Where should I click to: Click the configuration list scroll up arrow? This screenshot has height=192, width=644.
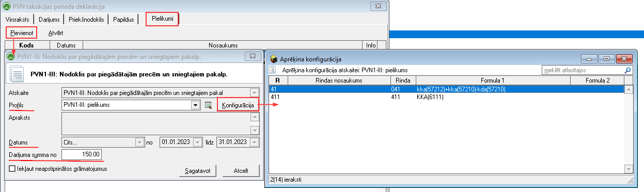pos(629,89)
